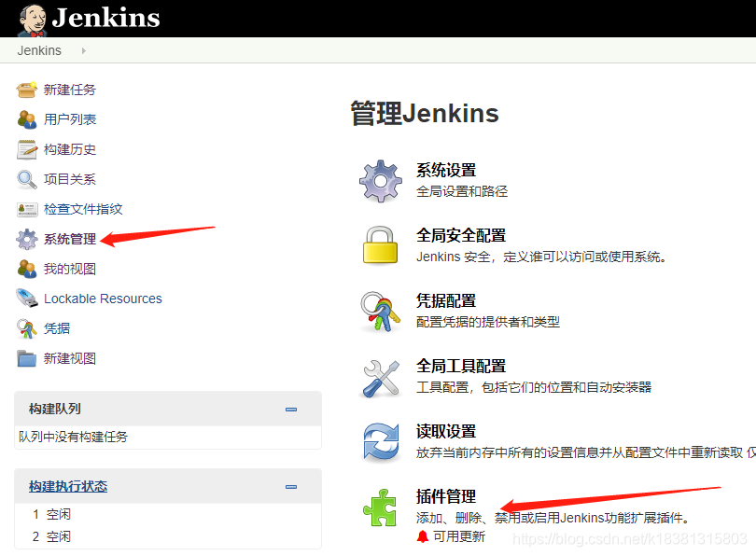The image size is (756, 556).
Task: Open the 用户列表 link
Action: [x=70, y=119]
